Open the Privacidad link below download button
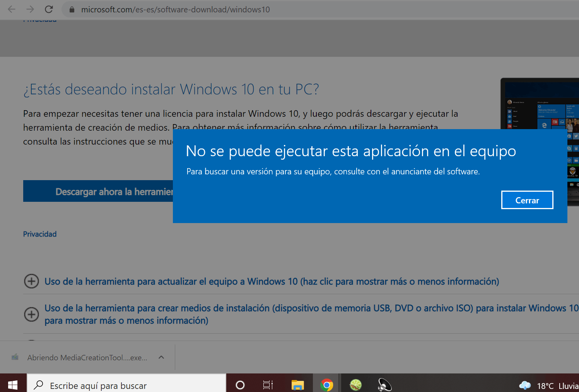The height and width of the screenshot is (392, 579). pos(40,234)
